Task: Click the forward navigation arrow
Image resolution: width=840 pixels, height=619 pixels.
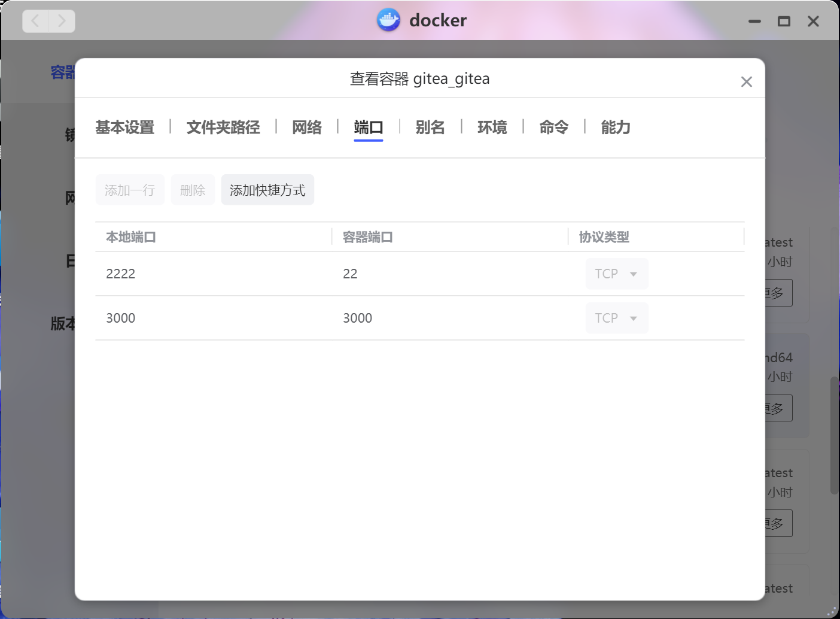Action: [62, 22]
